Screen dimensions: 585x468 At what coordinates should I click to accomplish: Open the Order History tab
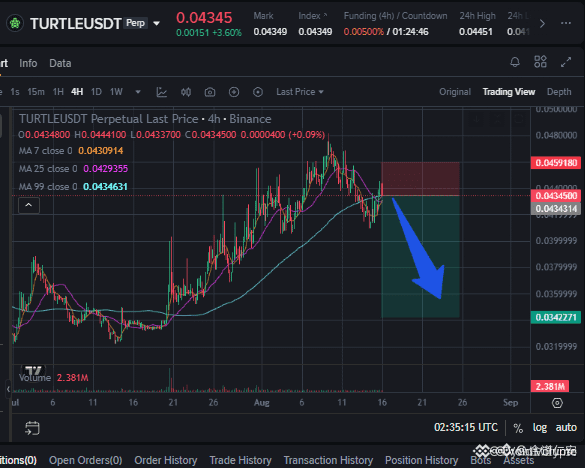click(166, 460)
